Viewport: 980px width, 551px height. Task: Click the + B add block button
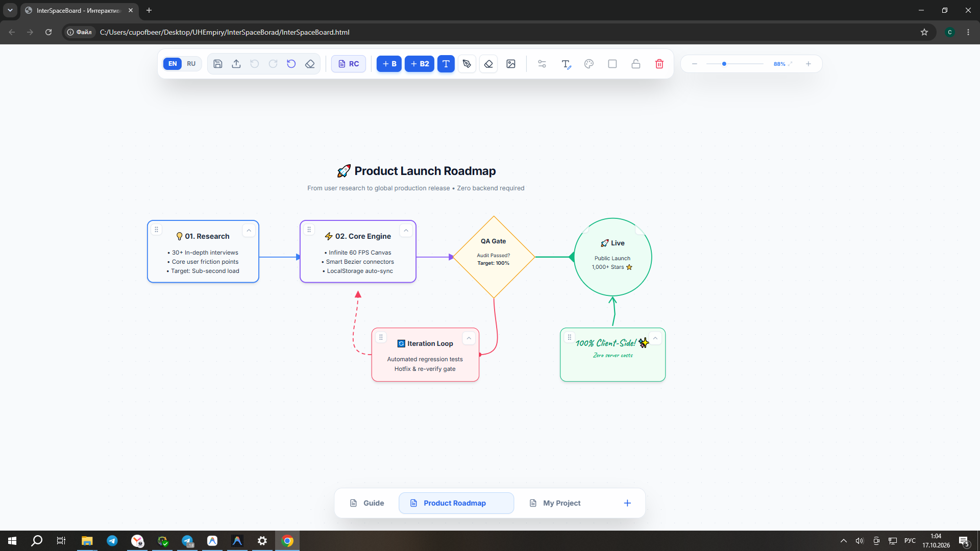pos(389,64)
